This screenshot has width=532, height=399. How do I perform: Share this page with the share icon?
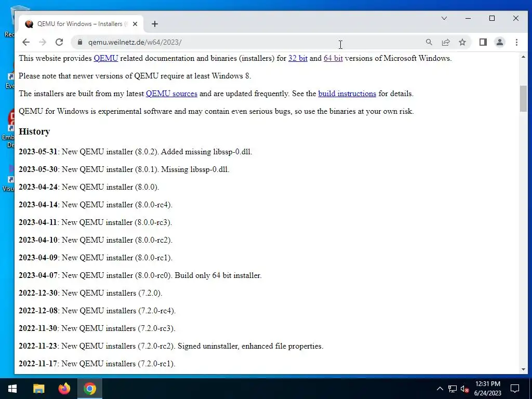445,42
